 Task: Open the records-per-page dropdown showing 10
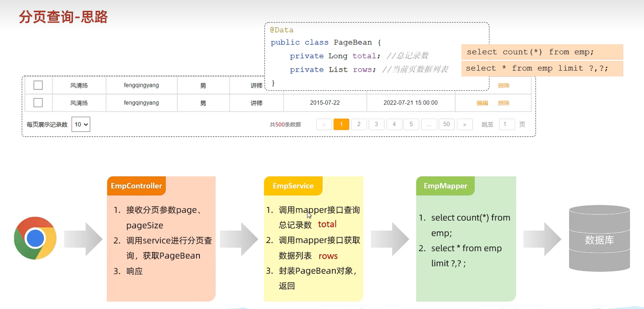coord(81,124)
